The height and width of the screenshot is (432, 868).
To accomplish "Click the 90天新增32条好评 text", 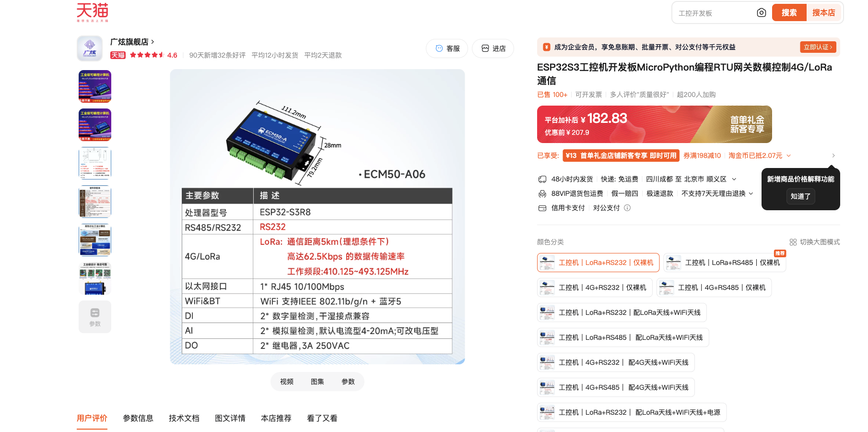I will click(x=217, y=55).
